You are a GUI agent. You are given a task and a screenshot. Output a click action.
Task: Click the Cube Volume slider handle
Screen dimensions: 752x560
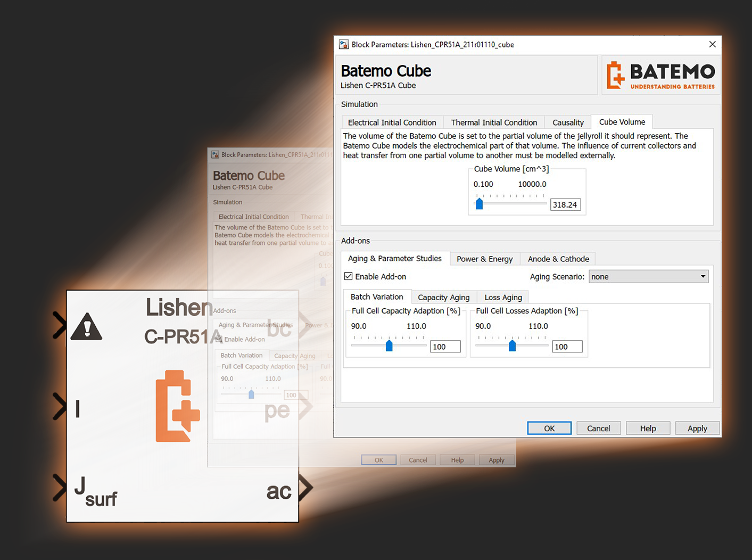(480, 204)
